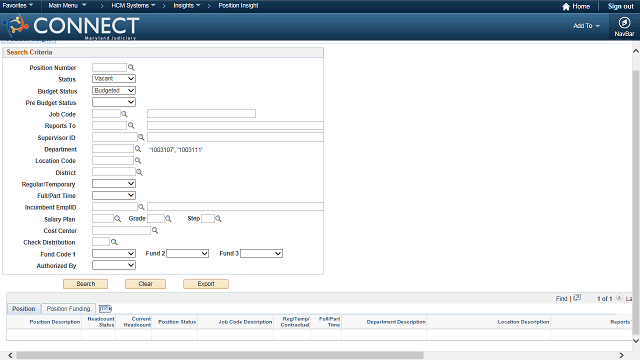Open the Position Number lookup magnifier
The height and width of the screenshot is (360, 640).
[131, 67]
